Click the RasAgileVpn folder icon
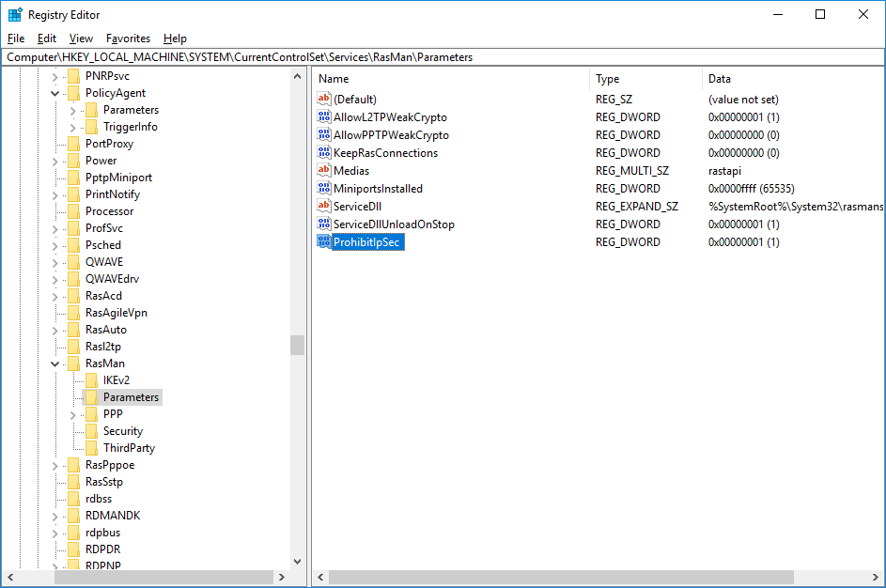The height and width of the screenshot is (588, 886). [x=73, y=313]
